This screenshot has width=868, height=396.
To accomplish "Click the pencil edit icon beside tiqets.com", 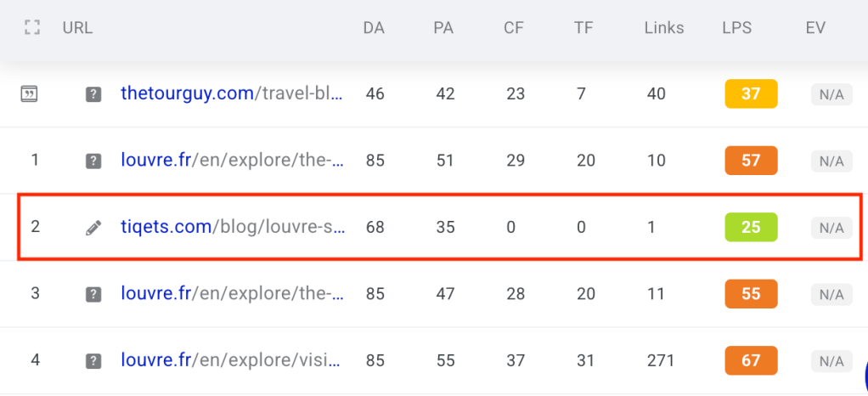I will point(93,227).
